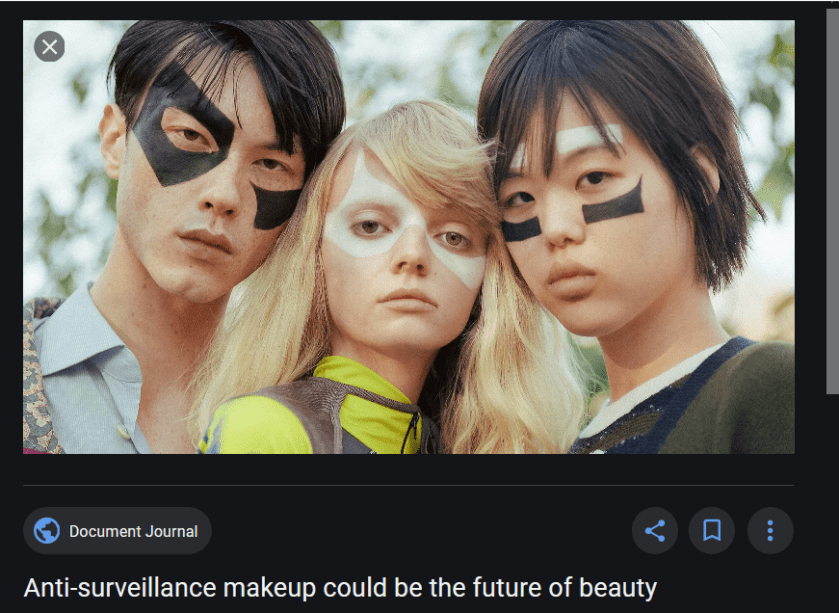Image resolution: width=839 pixels, height=613 pixels.
Task: Click the 'Document Journal' text label
Action: coord(133,531)
